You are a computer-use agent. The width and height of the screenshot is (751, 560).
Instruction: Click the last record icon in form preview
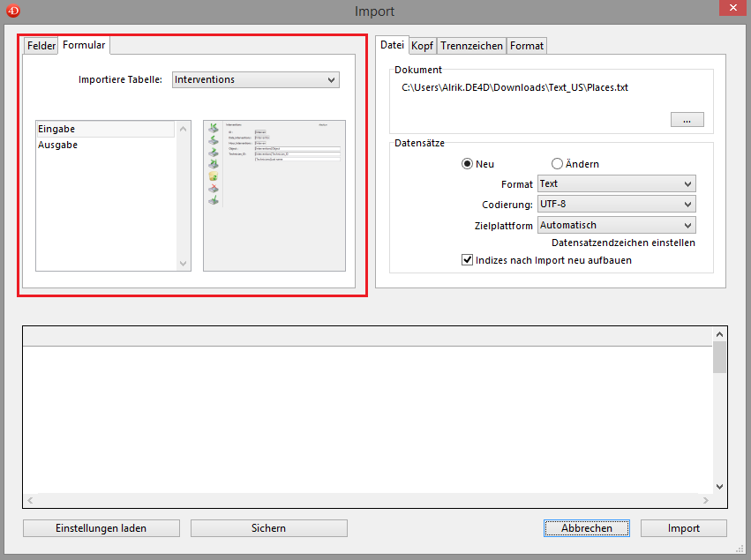[x=213, y=164]
